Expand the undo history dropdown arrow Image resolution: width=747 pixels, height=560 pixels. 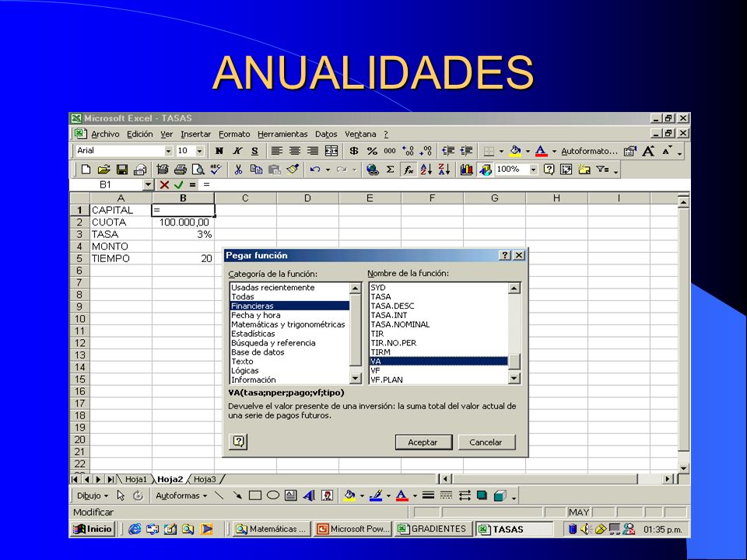pos(328,170)
